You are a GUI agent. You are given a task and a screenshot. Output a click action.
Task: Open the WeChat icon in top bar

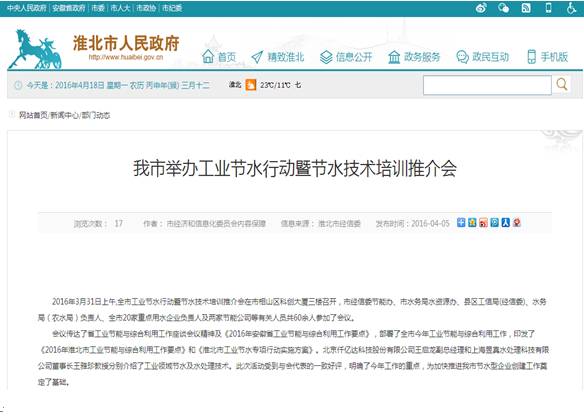(504, 8)
